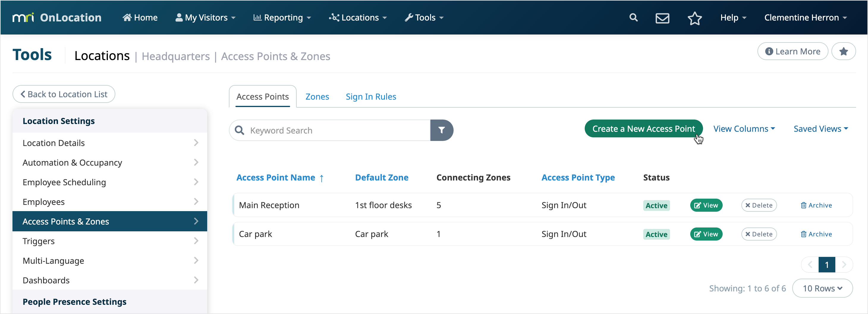Open the Reporting menu

click(x=282, y=18)
